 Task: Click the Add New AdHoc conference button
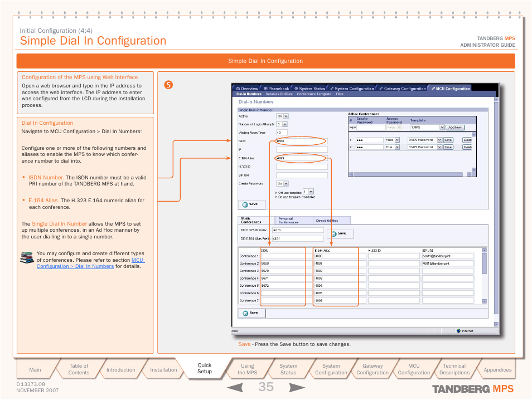click(455, 128)
